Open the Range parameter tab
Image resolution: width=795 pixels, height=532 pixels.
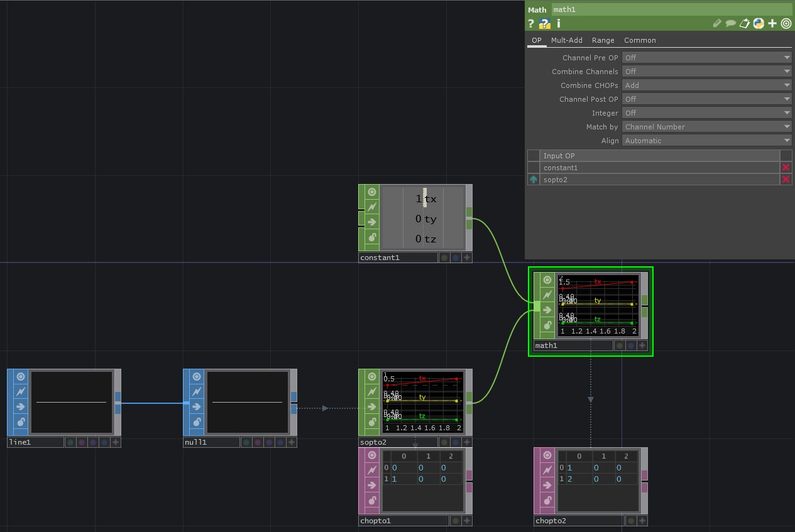coord(603,40)
